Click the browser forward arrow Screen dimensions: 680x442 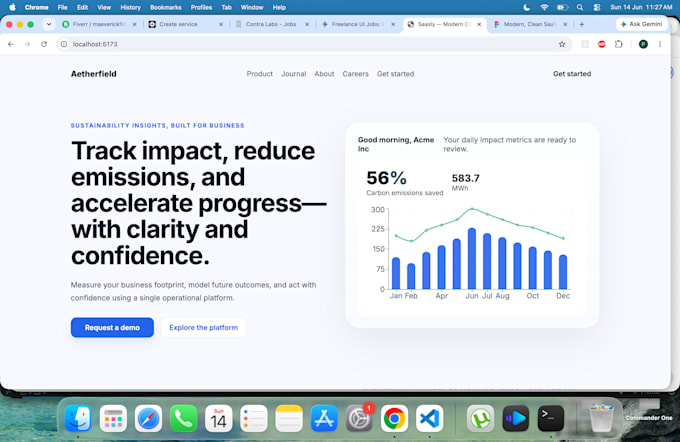[x=27, y=44]
